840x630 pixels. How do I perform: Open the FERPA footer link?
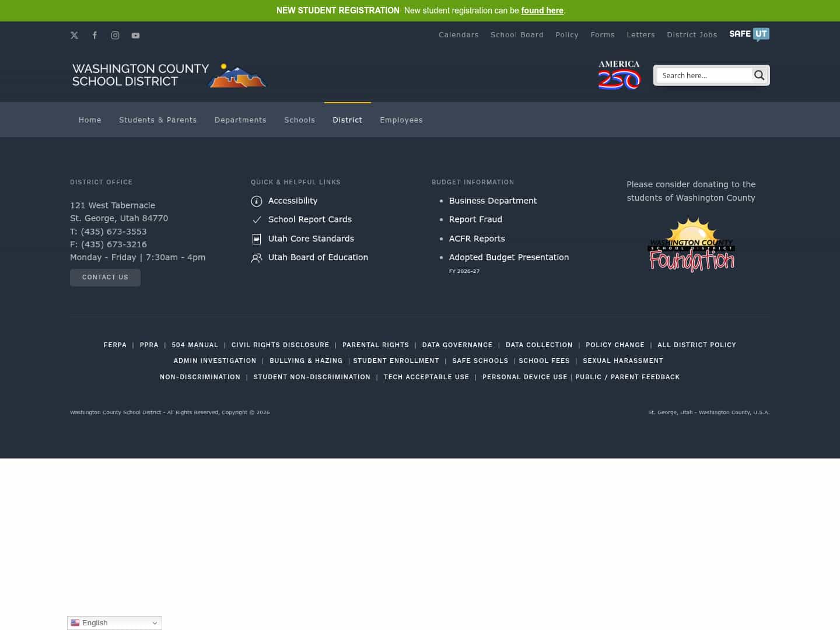pos(115,345)
